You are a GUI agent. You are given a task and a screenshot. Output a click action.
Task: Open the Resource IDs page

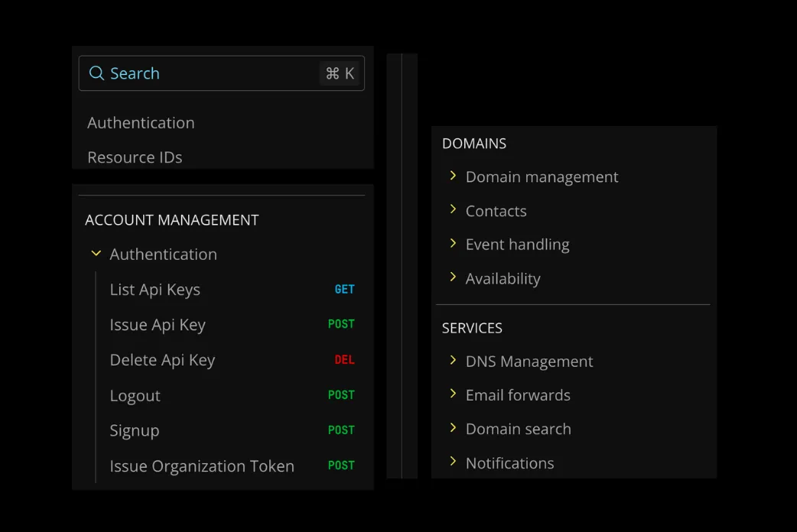coord(135,157)
